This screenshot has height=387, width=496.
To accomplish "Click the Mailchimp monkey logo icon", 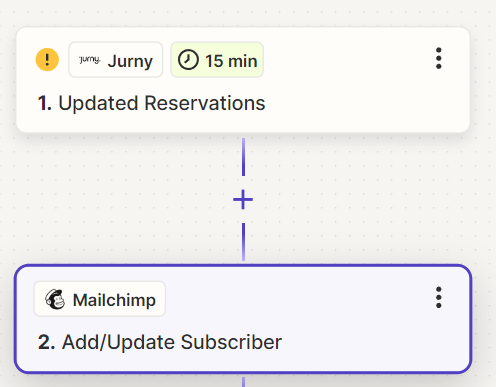I will coord(55,299).
